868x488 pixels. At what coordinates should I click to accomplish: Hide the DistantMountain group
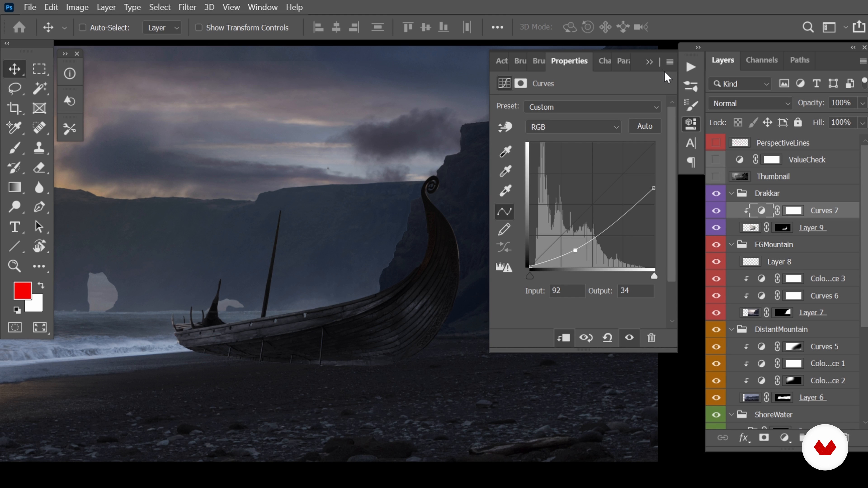coord(716,329)
